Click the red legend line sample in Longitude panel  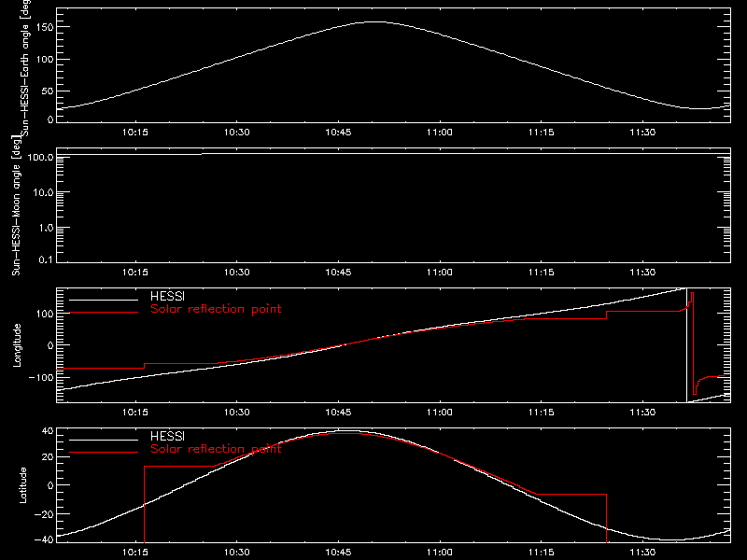click(104, 313)
